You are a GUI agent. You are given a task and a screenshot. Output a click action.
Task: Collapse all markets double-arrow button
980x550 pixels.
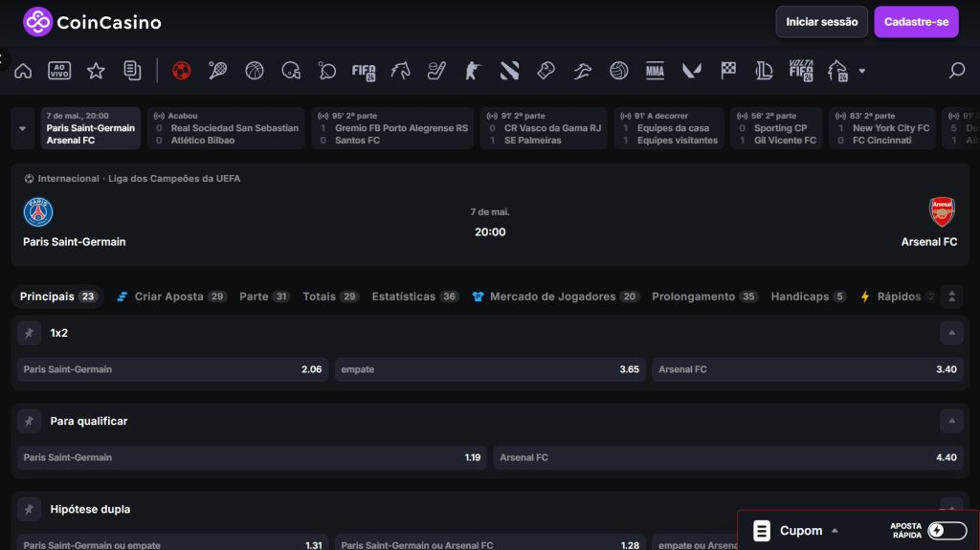pos(952,297)
